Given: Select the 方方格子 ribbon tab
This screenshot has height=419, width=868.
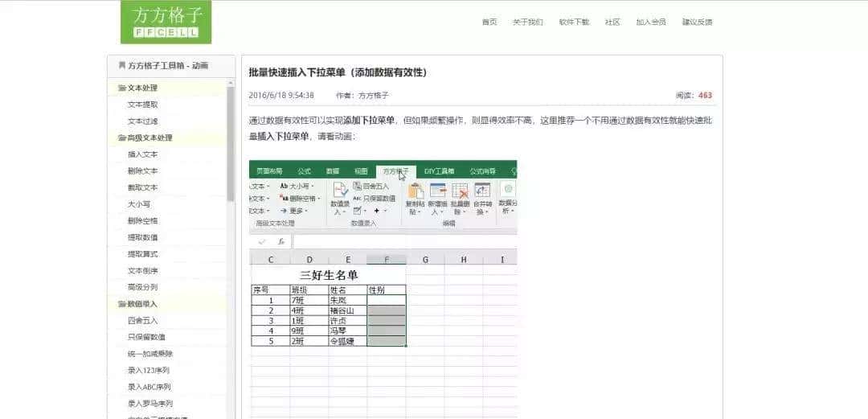Looking at the screenshot, I should (395, 171).
